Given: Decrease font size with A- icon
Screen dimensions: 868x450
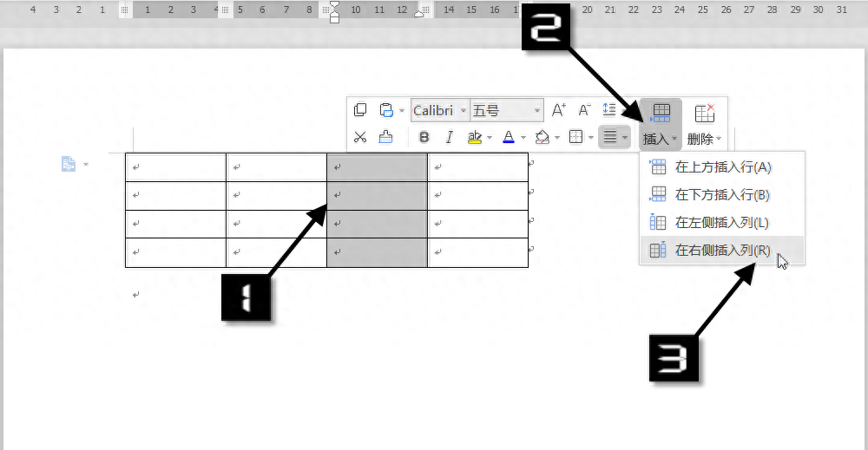Looking at the screenshot, I should tap(584, 110).
